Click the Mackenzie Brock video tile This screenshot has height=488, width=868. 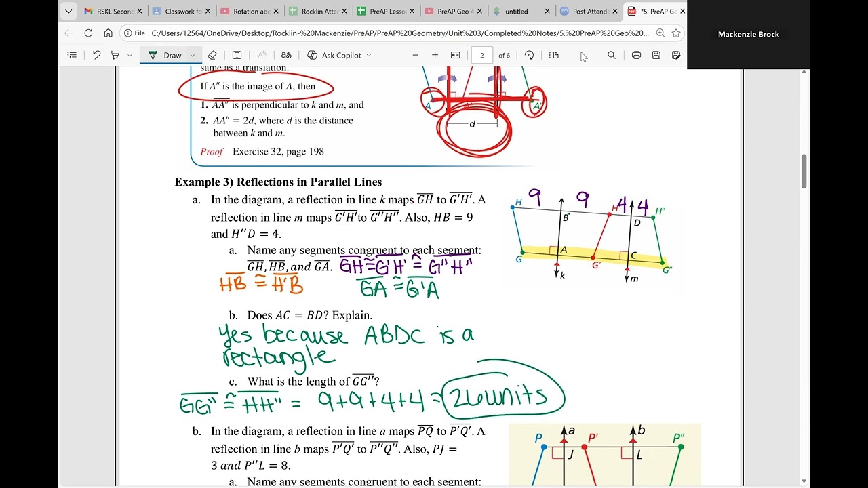pos(749,34)
